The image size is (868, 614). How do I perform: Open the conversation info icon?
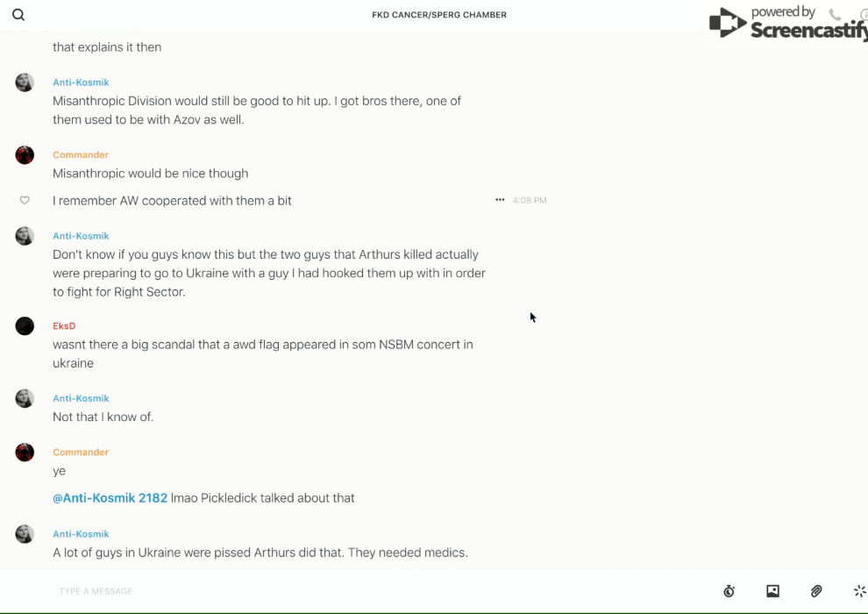click(x=864, y=15)
